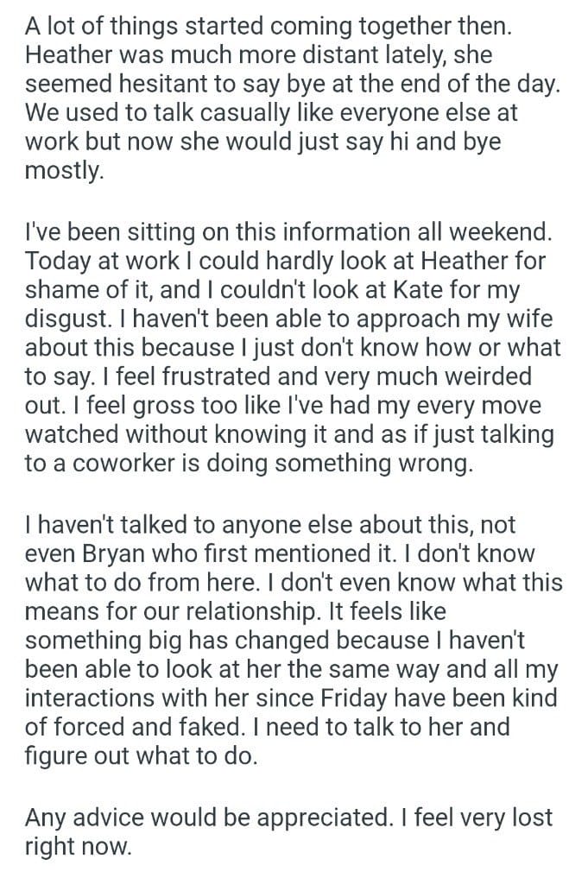Select the word "relationship"
Viewport: 588px width, 878px height.
pyautogui.click(x=243, y=612)
